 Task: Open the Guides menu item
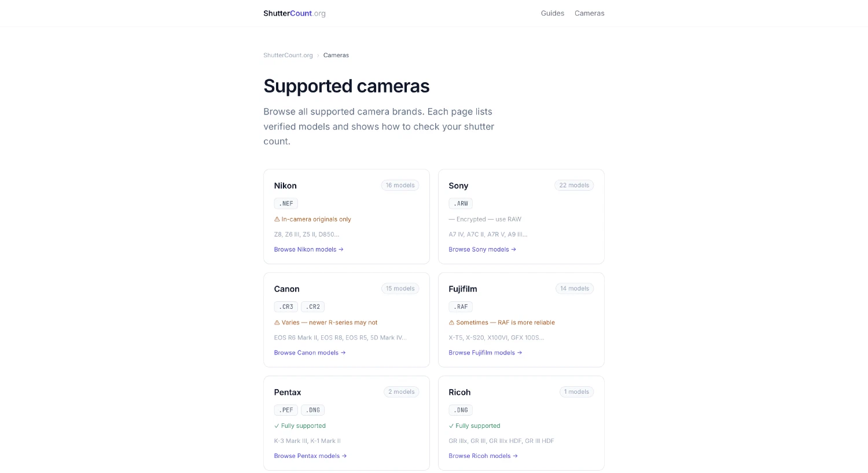pyautogui.click(x=552, y=13)
